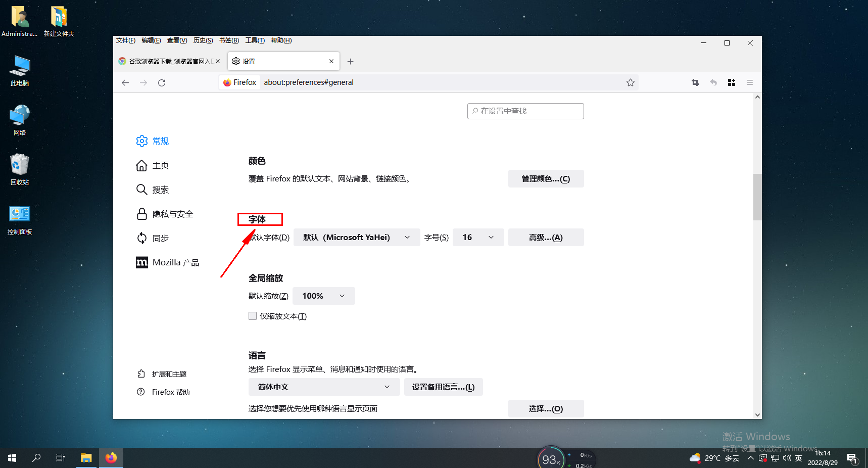The image size is (868, 468).
Task: Show hidden system tray icons chevron
Action: pyautogui.click(x=751, y=458)
